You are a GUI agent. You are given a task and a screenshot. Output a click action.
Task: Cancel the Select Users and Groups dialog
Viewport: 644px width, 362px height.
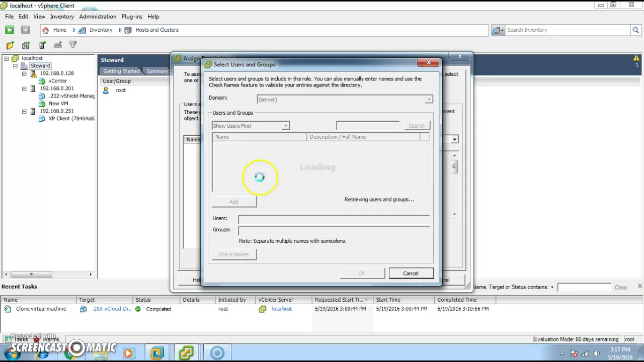pos(411,274)
